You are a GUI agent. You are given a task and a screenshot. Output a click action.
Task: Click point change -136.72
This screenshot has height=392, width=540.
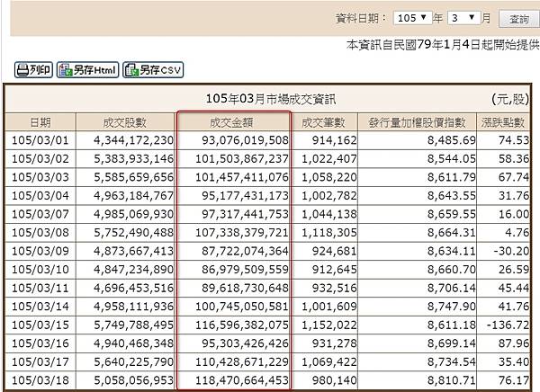point(508,325)
